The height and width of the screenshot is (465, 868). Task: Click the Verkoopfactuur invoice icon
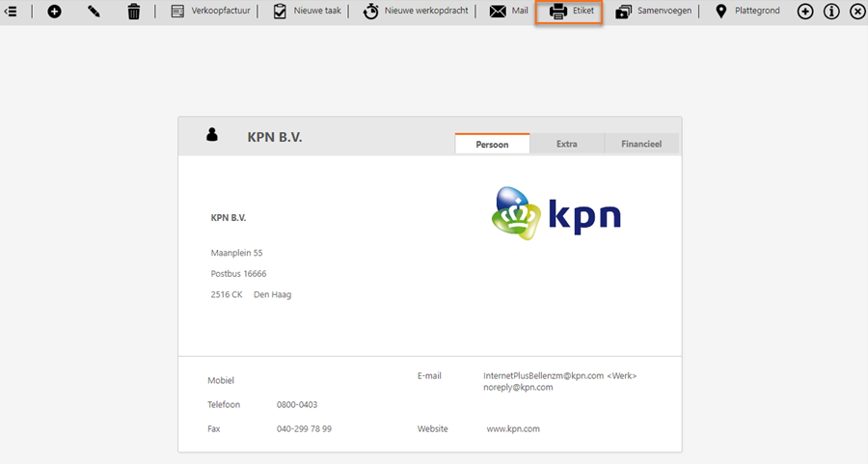177,11
